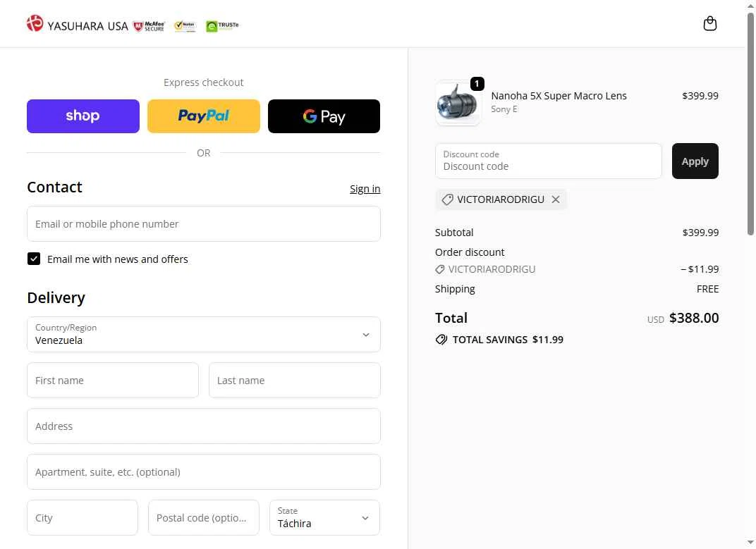Image resolution: width=756 pixels, height=549 pixels.
Task: Focus the Discount code input field
Action: [548, 161]
